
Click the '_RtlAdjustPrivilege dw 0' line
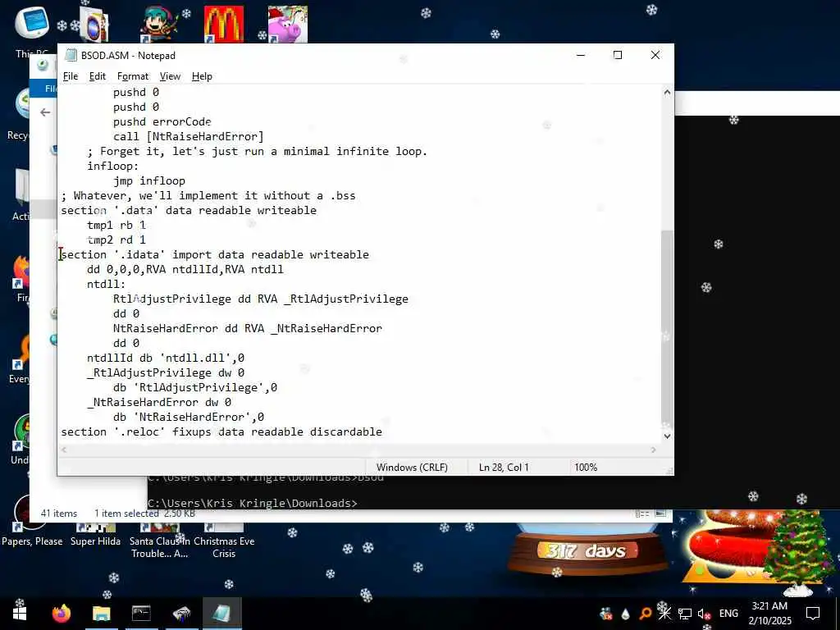click(x=166, y=372)
